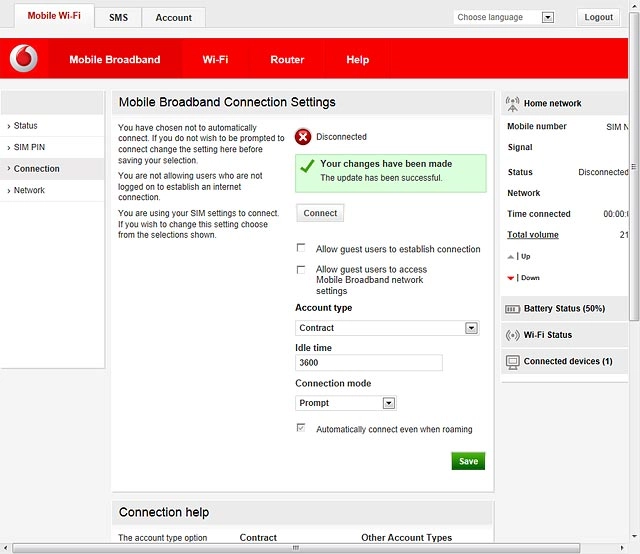
Task: Open the Wi-Fi menu in red bar
Action: click(216, 60)
